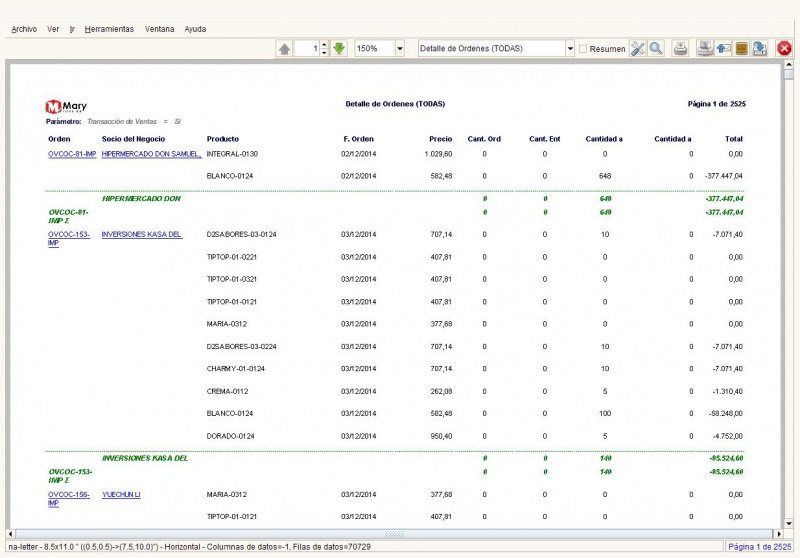
Task: Click the Mary logo in report header
Action: 66,107
